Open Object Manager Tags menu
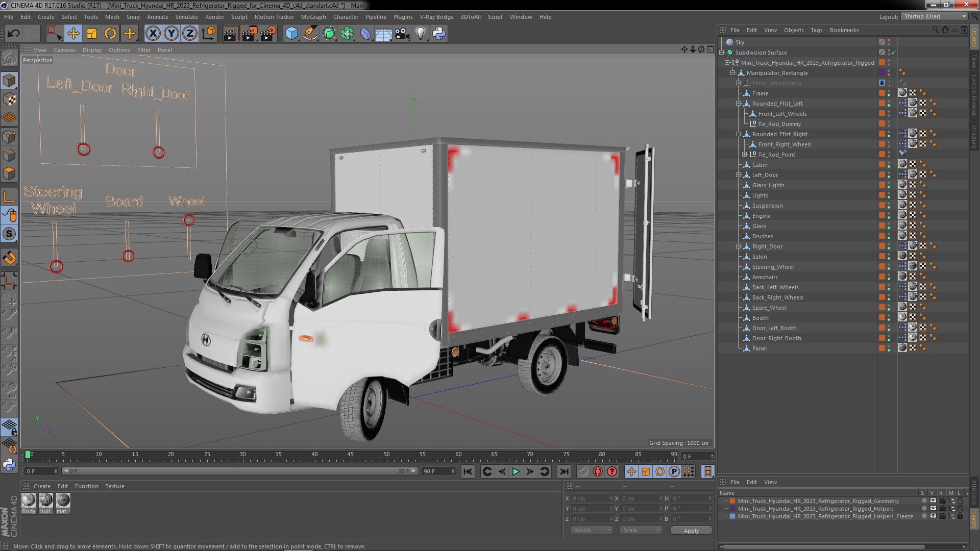 pyautogui.click(x=817, y=30)
